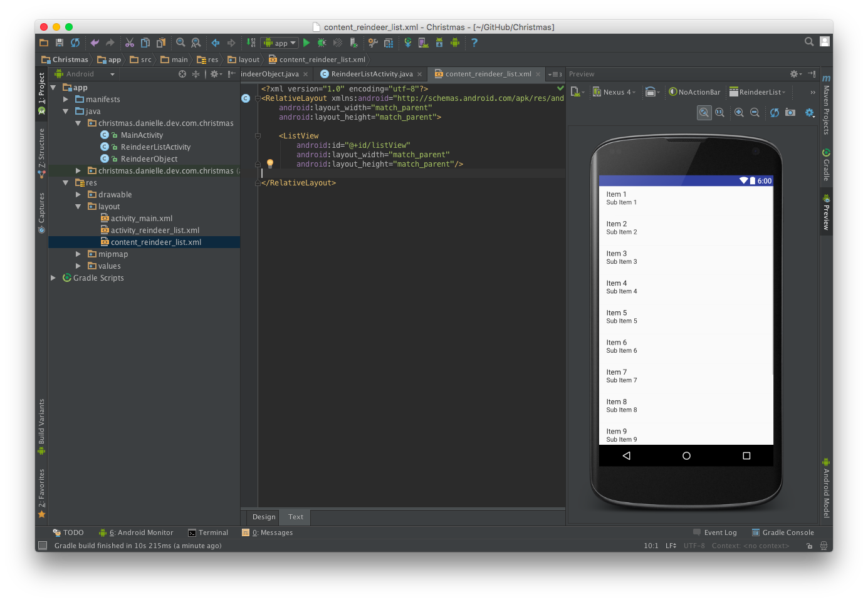Toggle zoom-to-fit in the preview toolbar

click(704, 113)
